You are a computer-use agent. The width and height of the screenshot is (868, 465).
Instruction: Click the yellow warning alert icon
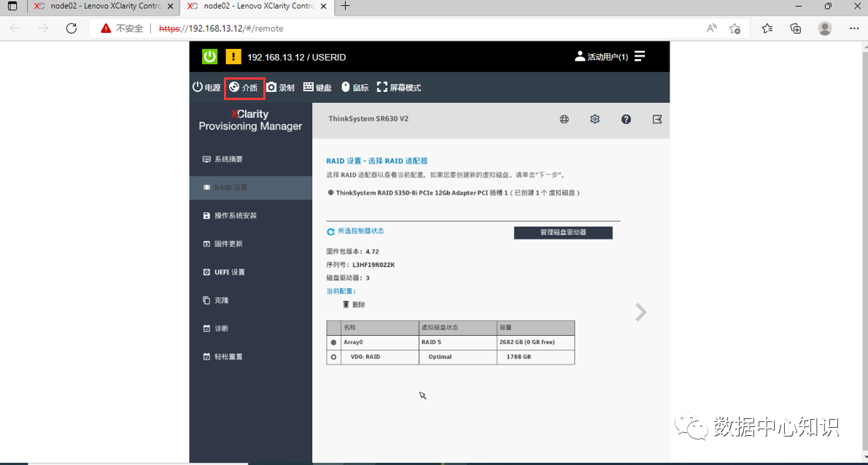coord(233,56)
